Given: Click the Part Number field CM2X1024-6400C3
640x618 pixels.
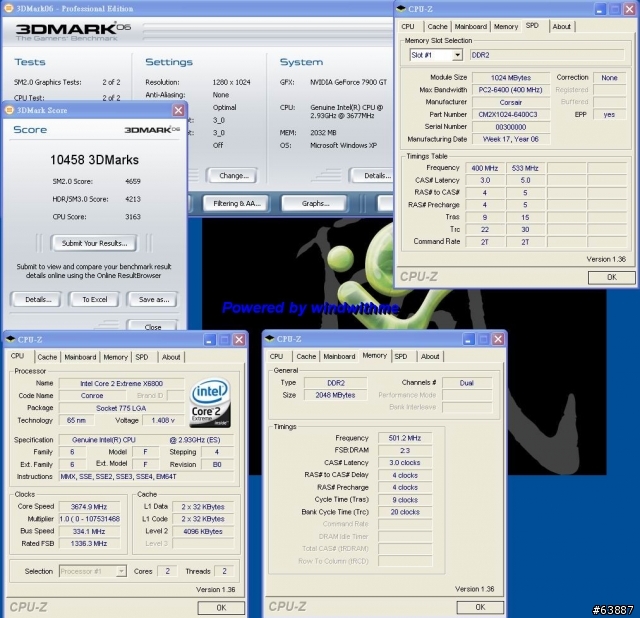Looking at the screenshot, I should pyautogui.click(x=511, y=115).
